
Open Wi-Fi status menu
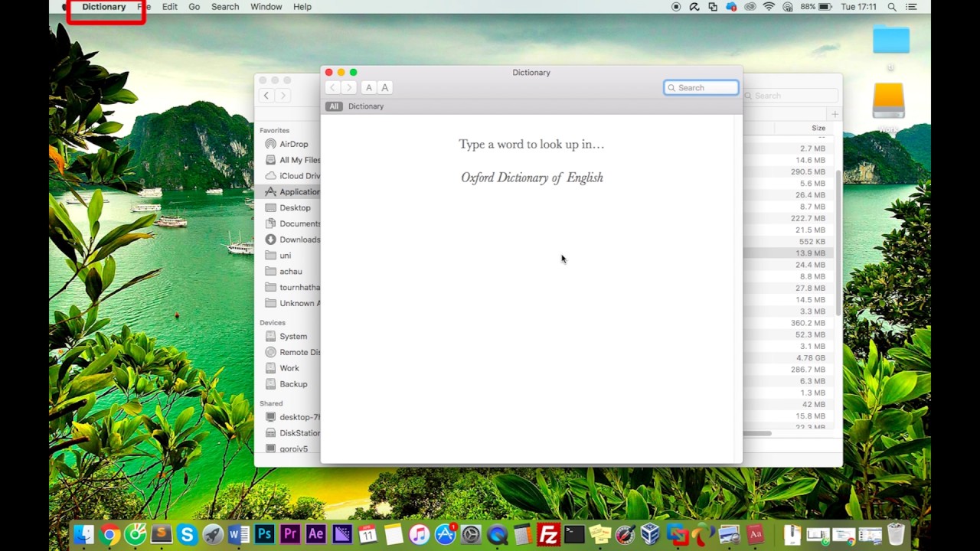[x=769, y=7]
